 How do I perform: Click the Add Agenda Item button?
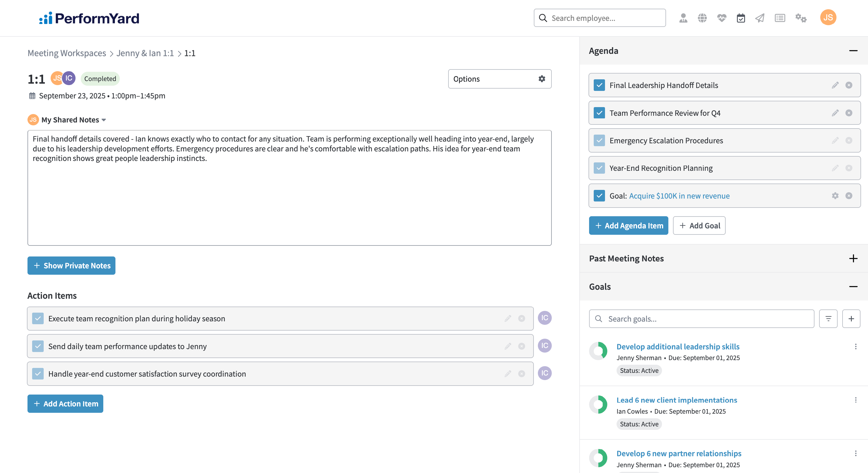(x=628, y=225)
